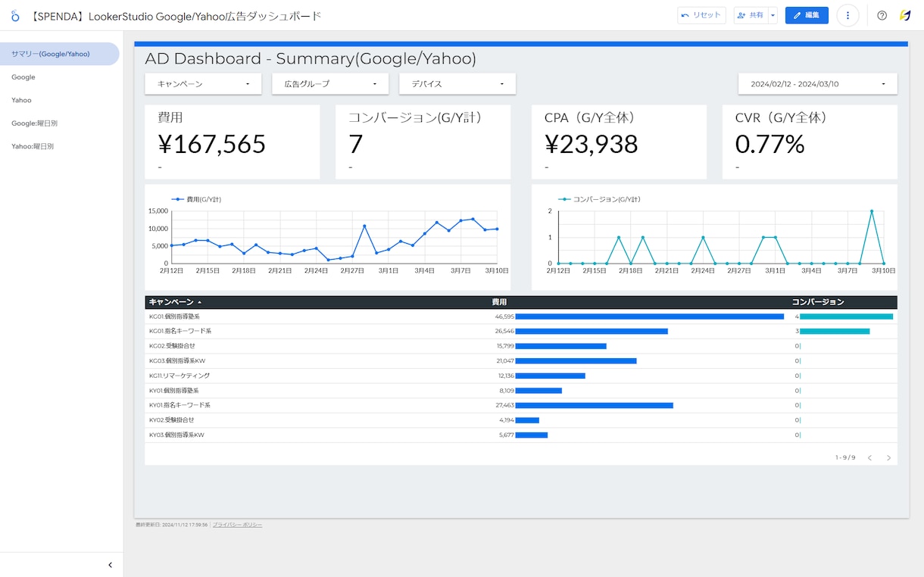924x577 pixels.
Task: Open the キャンペーン filter dropdown
Action: tap(203, 84)
